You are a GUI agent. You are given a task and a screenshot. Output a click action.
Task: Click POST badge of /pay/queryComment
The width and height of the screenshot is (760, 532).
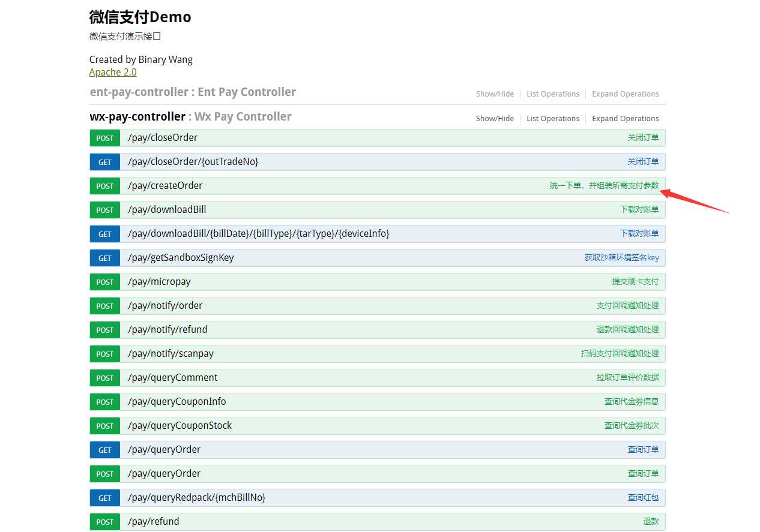[105, 378]
